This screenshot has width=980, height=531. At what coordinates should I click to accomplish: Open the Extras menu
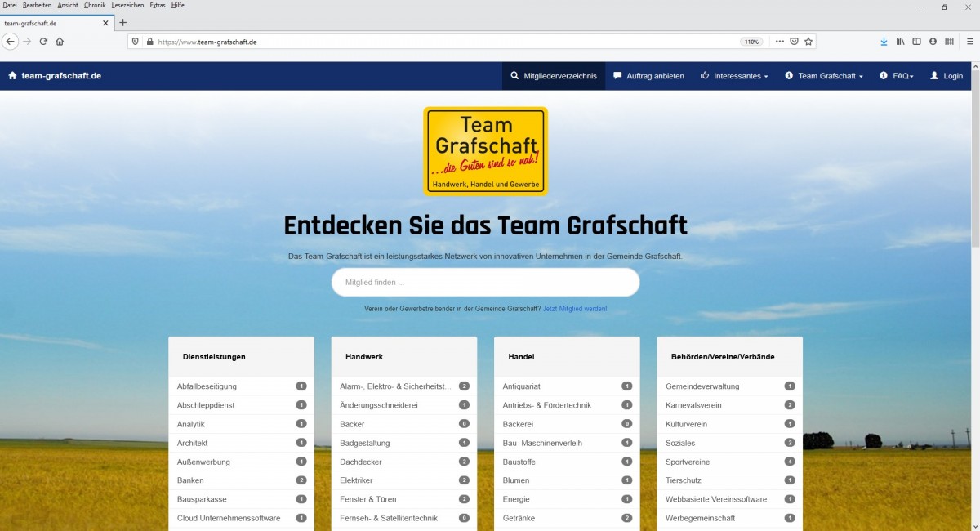click(x=158, y=5)
